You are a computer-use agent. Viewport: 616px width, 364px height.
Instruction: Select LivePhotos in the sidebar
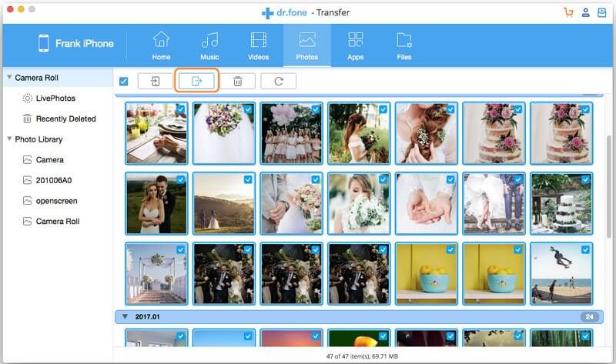(55, 99)
